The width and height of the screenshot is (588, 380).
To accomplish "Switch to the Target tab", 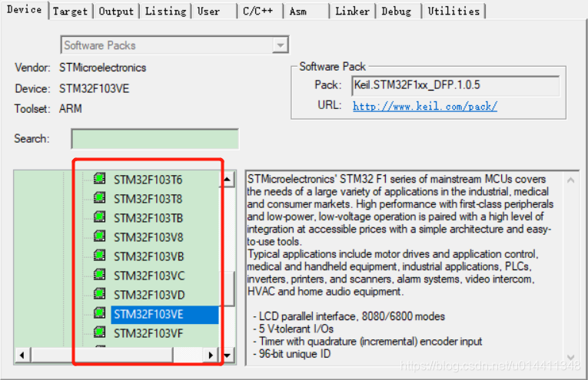I will pos(70,12).
